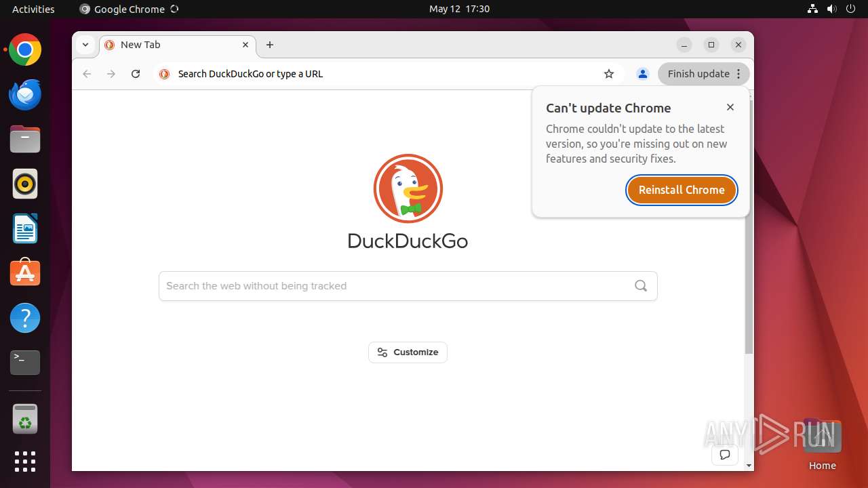Open the Customize button

[x=408, y=352]
